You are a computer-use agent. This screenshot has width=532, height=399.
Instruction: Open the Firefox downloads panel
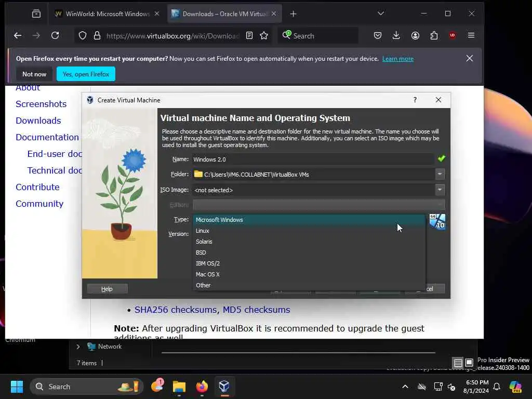(x=396, y=35)
